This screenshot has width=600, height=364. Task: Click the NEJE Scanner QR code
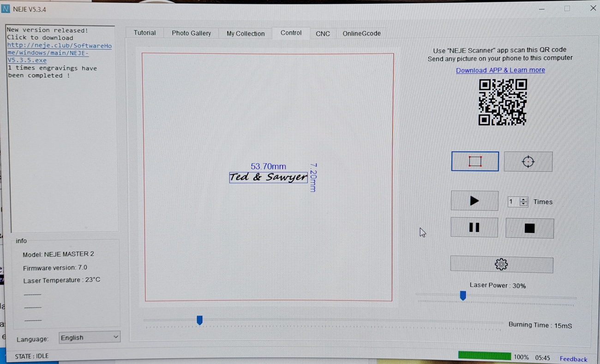tap(502, 102)
